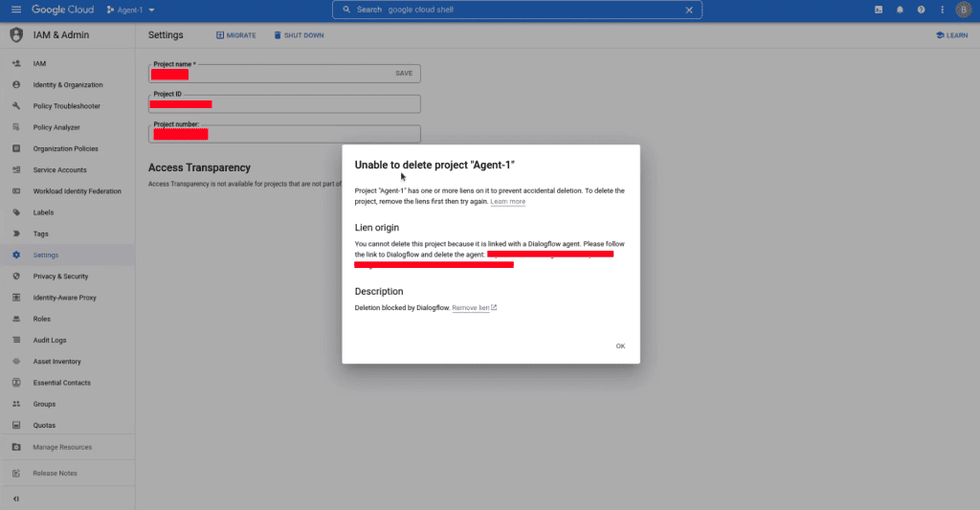The width and height of the screenshot is (980, 510).
Task: Click the Groups people icon
Action: 16,403
